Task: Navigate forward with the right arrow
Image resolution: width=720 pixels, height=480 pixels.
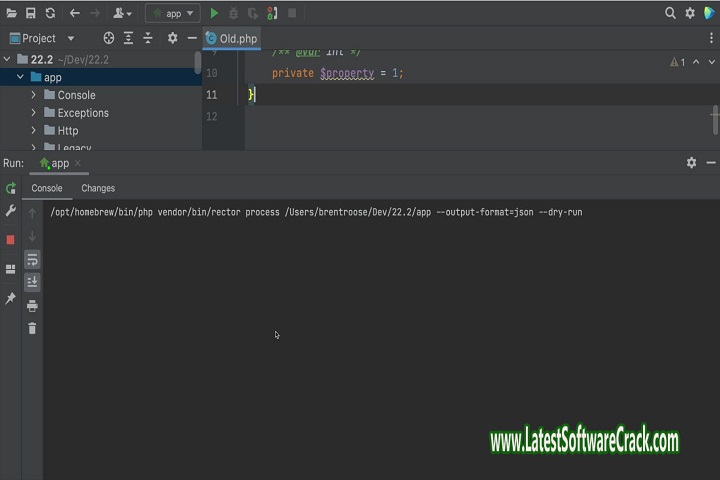Action: point(95,13)
